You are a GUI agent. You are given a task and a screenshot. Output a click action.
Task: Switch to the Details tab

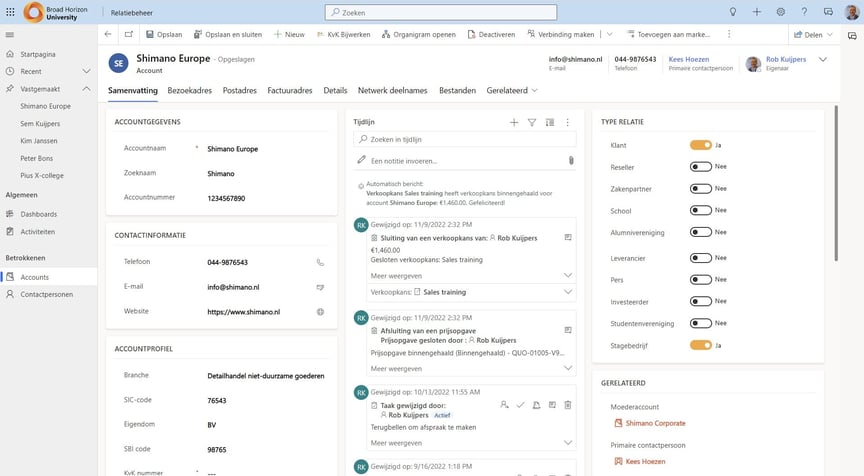[x=335, y=90]
